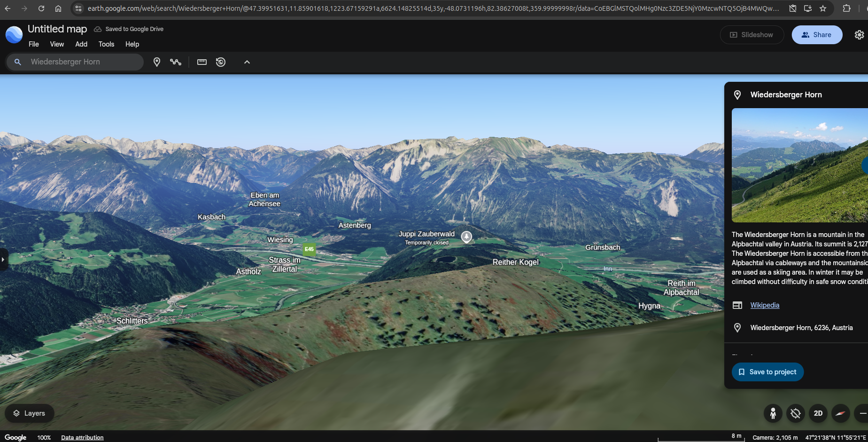Collapse the creation toolbar with the chevron
Screen dimensions: 868x442
click(247, 62)
